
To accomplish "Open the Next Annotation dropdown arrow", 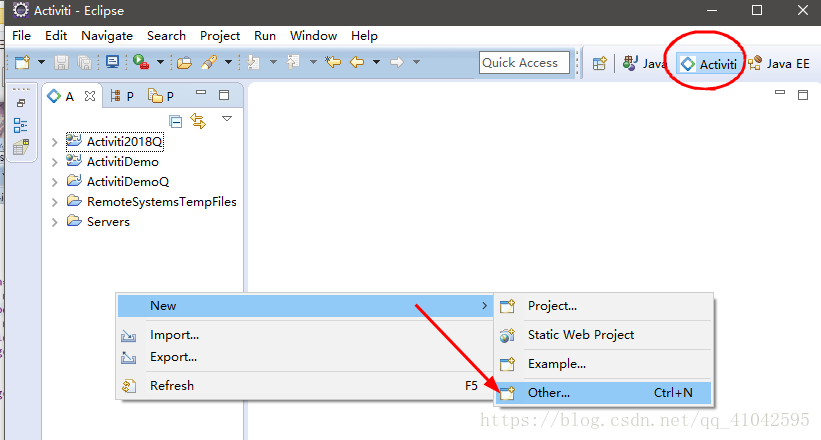I will coord(273,62).
